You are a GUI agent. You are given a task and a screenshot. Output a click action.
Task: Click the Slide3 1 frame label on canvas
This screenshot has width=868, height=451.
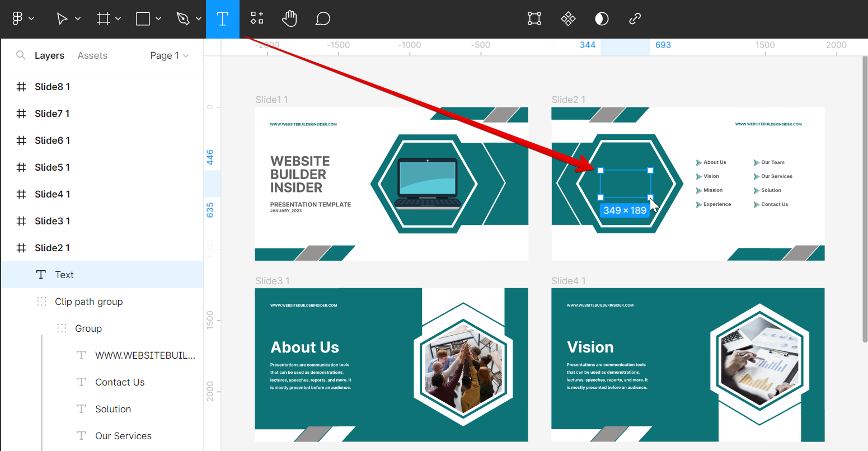click(272, 281)
